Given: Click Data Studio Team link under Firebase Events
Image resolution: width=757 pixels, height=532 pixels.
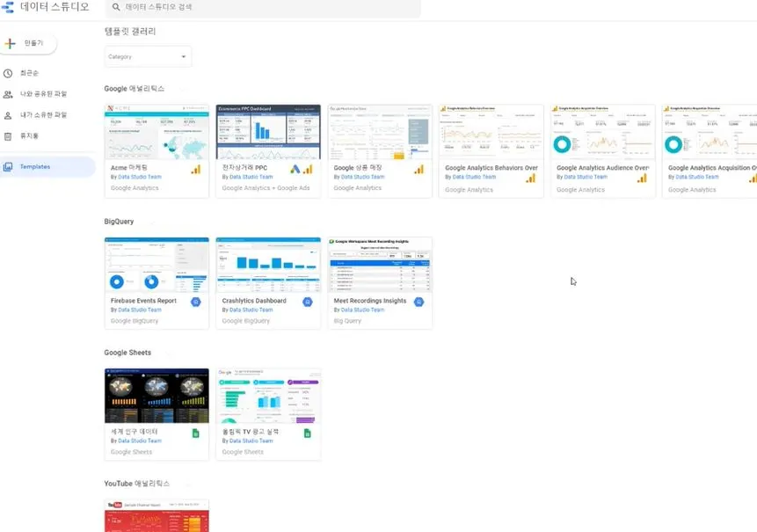Looking at the screenshot, I should (x=140, y=310).
